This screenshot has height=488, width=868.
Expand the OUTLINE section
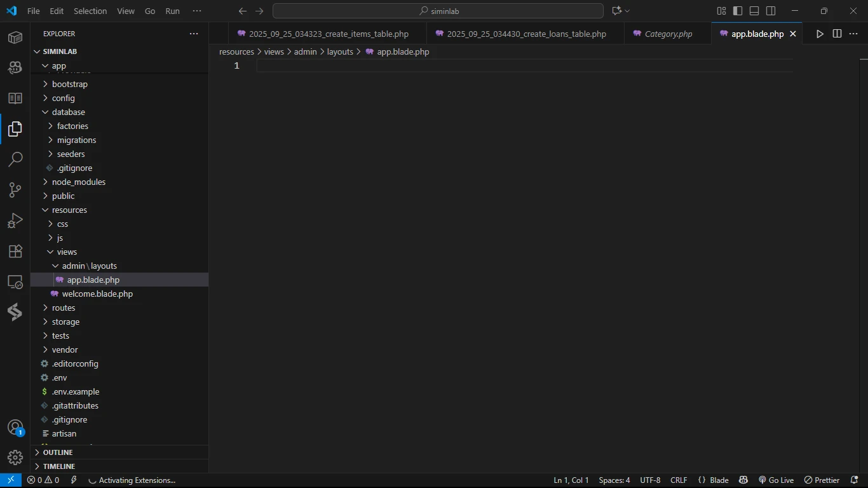(58, 452)
